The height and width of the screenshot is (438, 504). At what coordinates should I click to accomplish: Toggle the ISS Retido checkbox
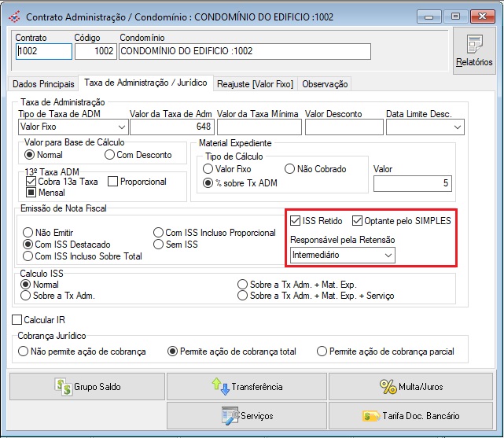click(x=296, y=221)
